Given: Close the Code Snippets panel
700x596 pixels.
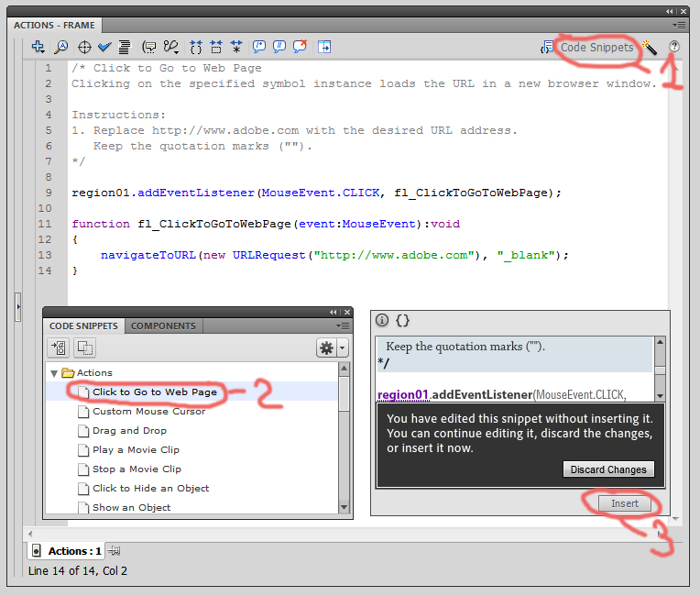Looking at the screenshot, I should tap(347, 312).
